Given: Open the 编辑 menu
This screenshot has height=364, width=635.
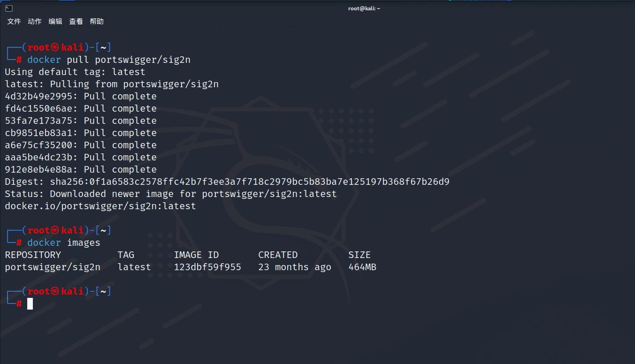Looking at the screenshot, I should point(55,22).
